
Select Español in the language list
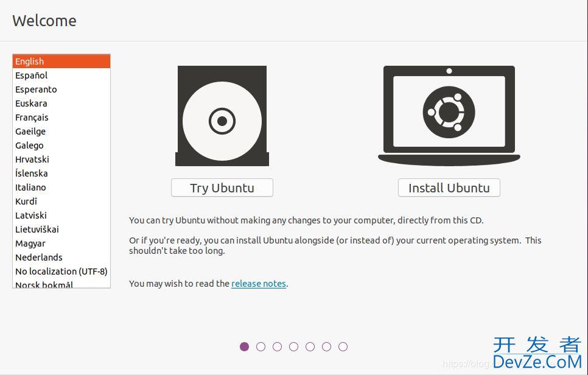coord(61,75)
